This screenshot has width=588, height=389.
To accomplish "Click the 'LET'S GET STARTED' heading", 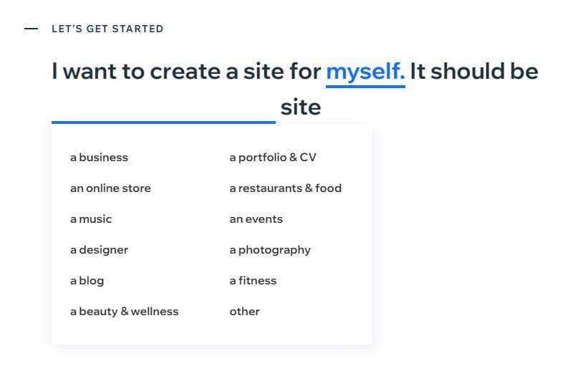I will (107, 29).
